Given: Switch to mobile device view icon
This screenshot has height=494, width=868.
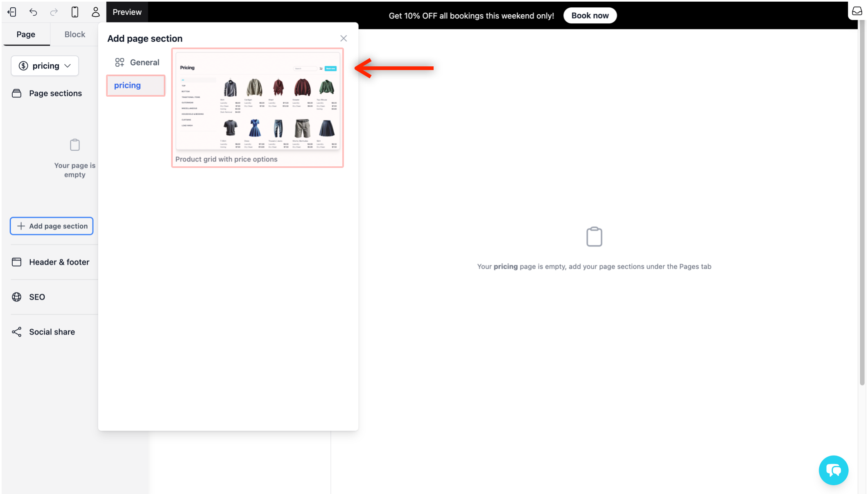Looking at the screenshot, I should [75, 12].
